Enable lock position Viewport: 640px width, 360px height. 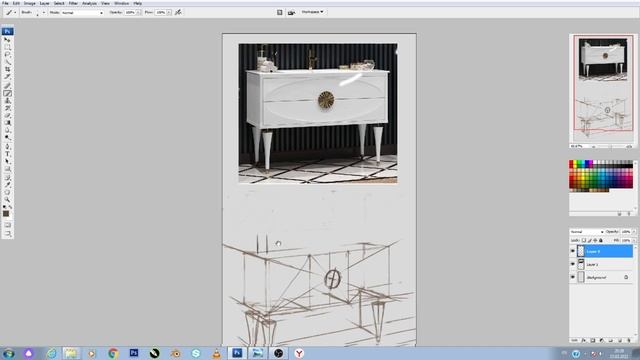(595, 240)
